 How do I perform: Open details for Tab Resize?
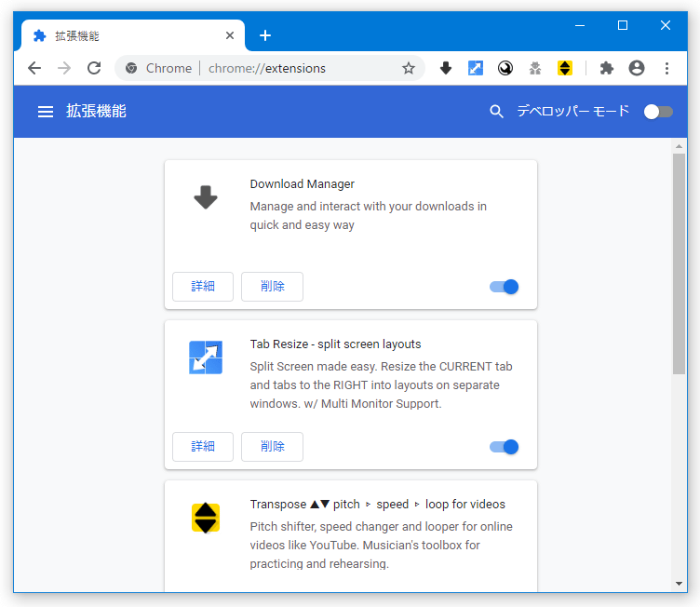pos(203,447)
